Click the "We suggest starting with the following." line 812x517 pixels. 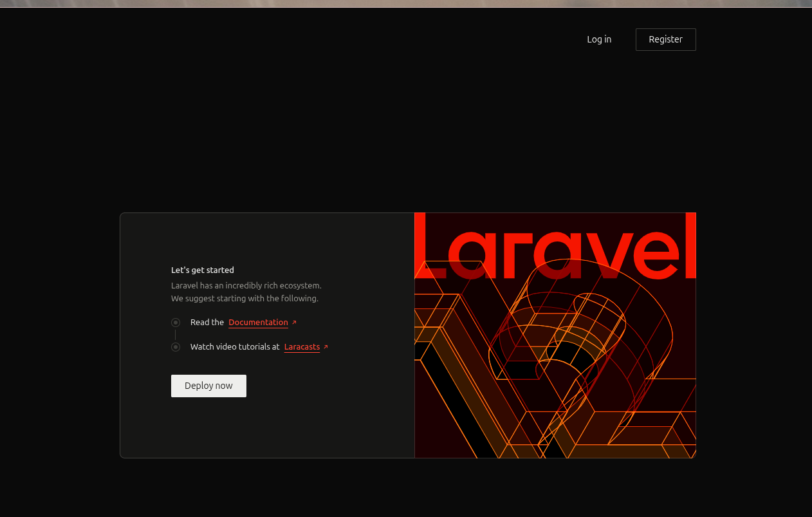[x=245, y=298]
